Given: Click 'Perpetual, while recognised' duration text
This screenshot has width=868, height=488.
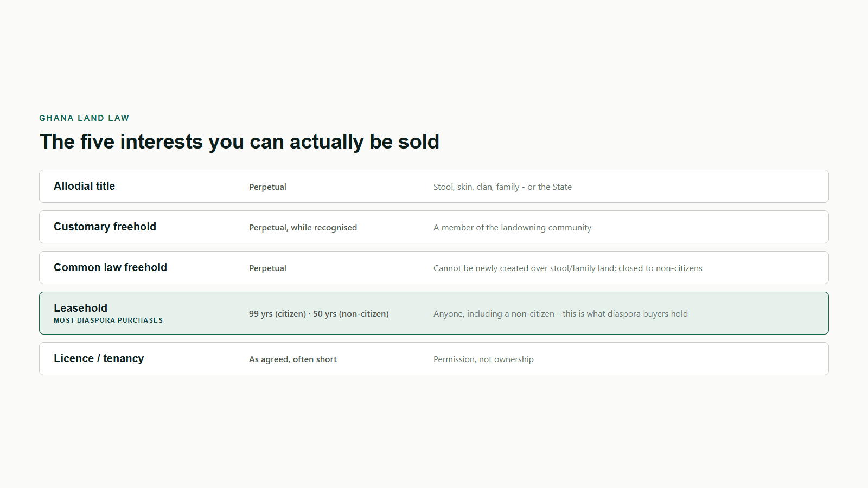Looking at the screenshot, I should click(x=303, y=228).
